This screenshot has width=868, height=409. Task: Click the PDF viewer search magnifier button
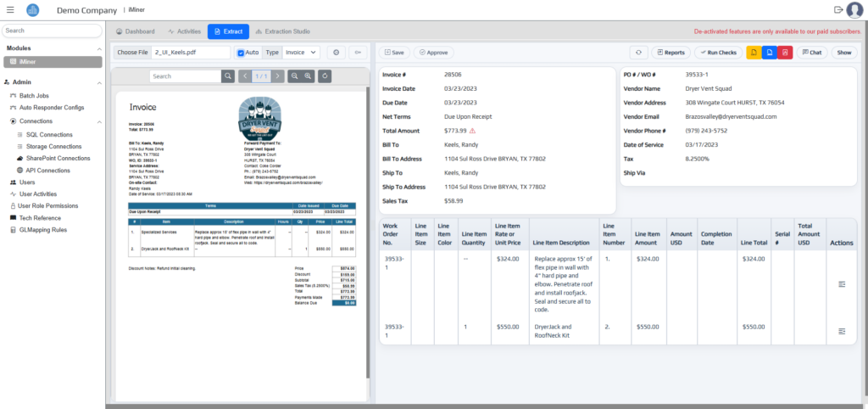coord(228,76)
